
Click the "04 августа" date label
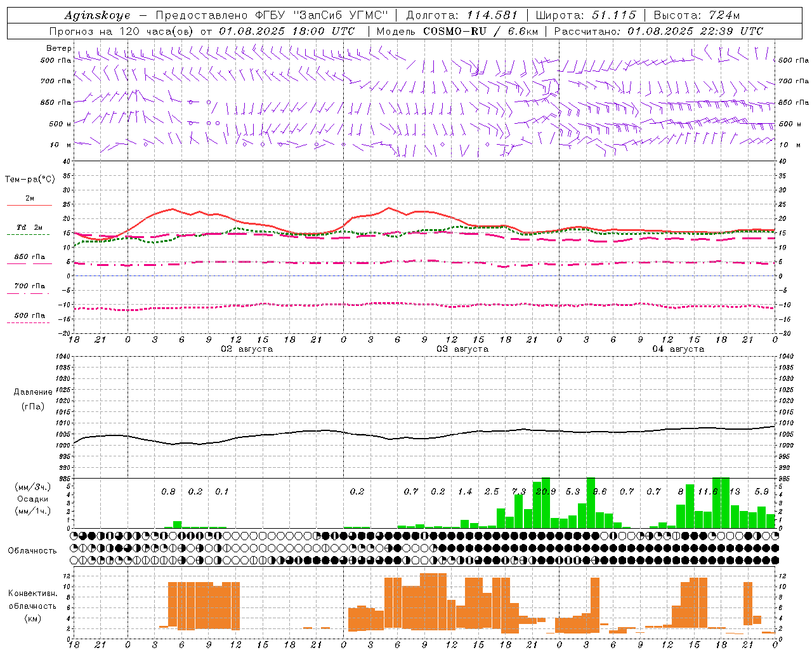[x=678, y=349]
